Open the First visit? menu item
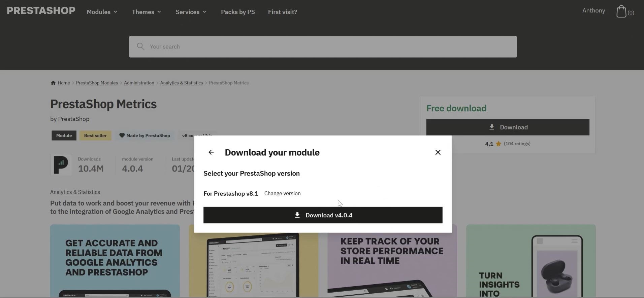Viewport: 644px width, 298px height. click(x=283, y=12)
